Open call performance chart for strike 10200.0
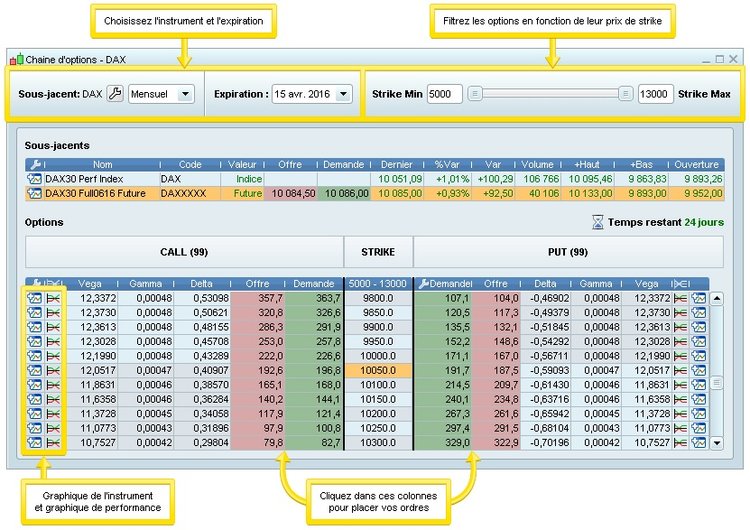This screenshot has height=530, width=750. pos(53,414)
